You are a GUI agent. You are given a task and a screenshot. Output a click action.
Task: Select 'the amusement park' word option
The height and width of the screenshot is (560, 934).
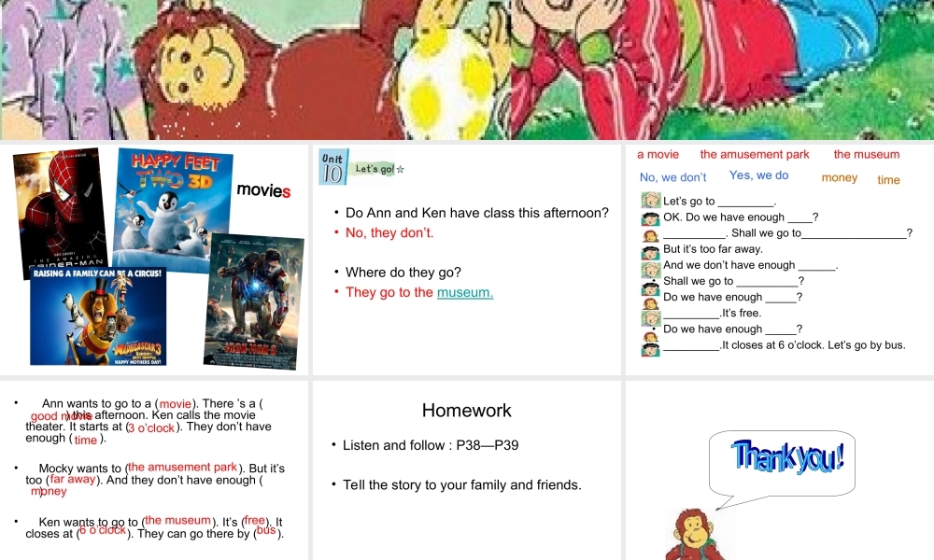point(755,155)
